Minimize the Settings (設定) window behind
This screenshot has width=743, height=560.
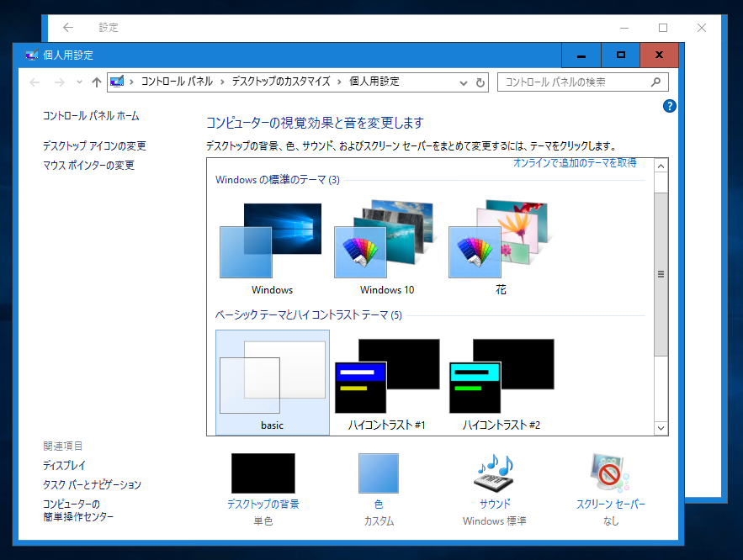(624, 28)
